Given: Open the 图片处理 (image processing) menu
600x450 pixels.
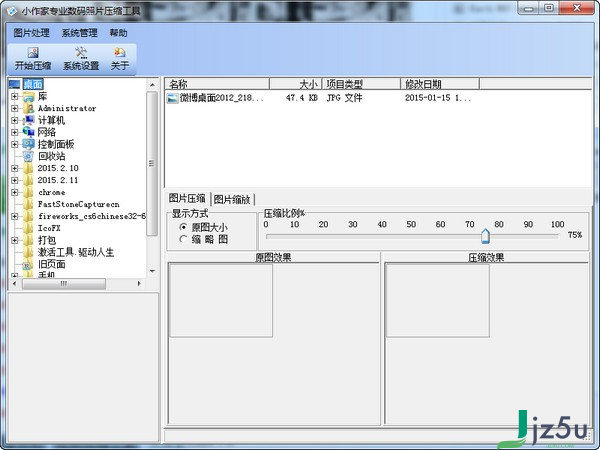Looking at the screenshot, I should (32, 32).
